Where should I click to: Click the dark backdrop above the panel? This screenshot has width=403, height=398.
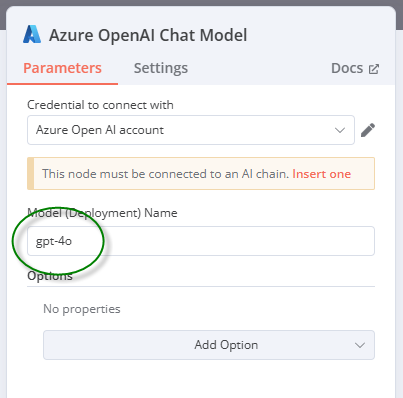(x=201, y=3)
